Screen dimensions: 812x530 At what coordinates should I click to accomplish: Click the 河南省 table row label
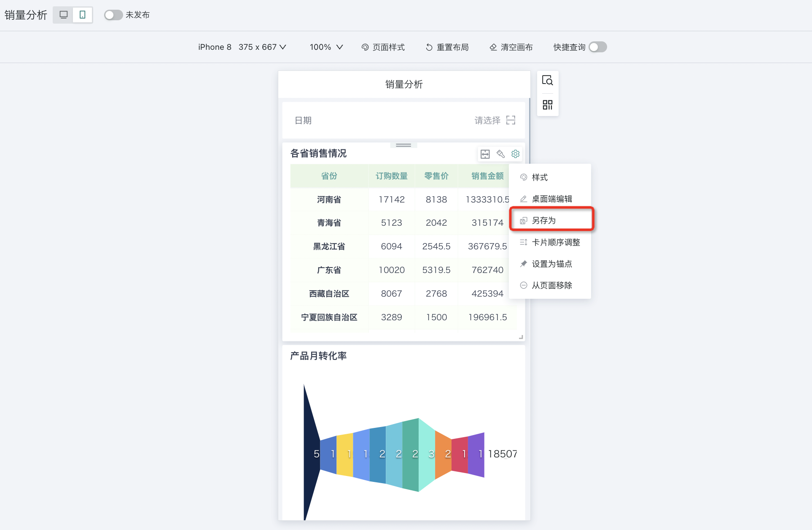[x=329, y=200]
